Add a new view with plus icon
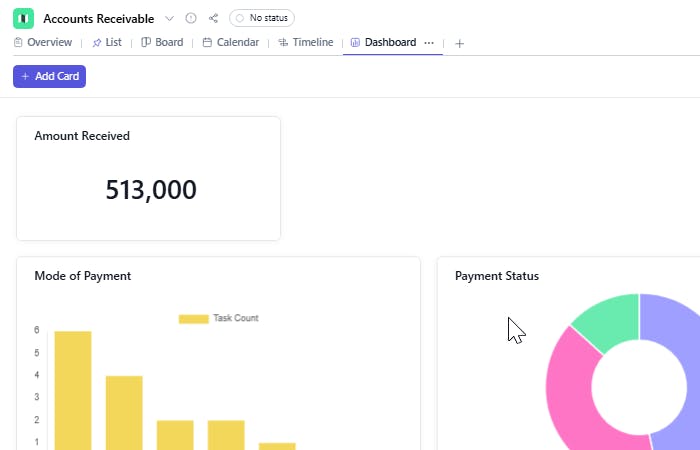Screen dimensions: 700x450 coord(459,43)
